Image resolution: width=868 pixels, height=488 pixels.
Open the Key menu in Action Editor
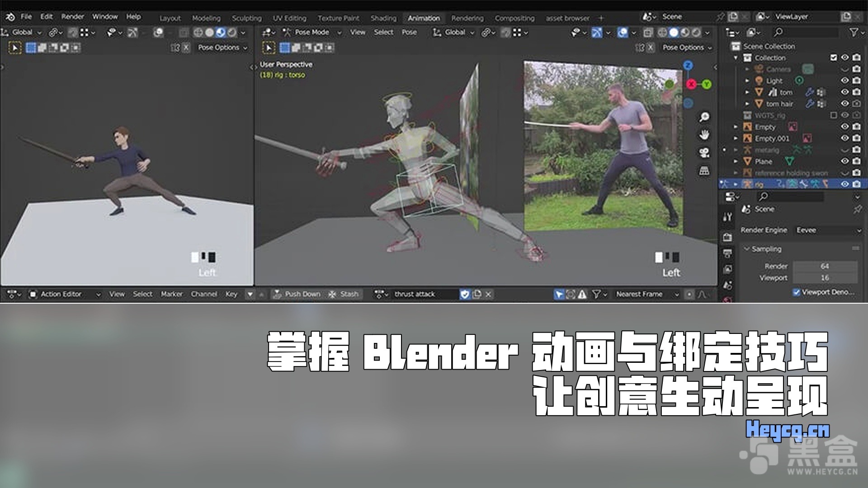click(x=231, y=294)
